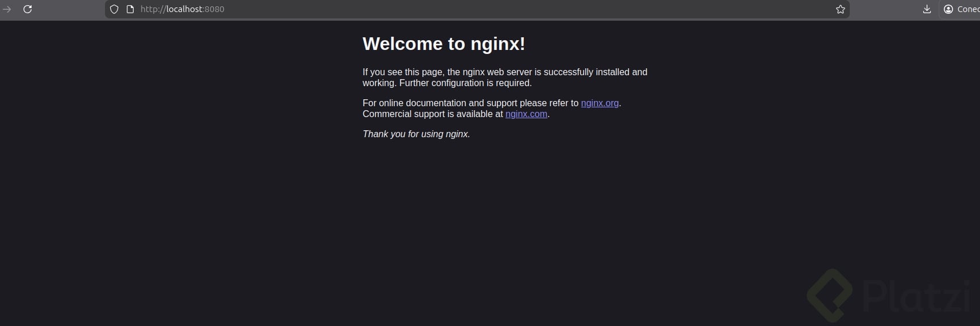The width and height of the screenshot is (980, 326).
Task: Open the shield tracking protection icon
Action: point(114,9)
